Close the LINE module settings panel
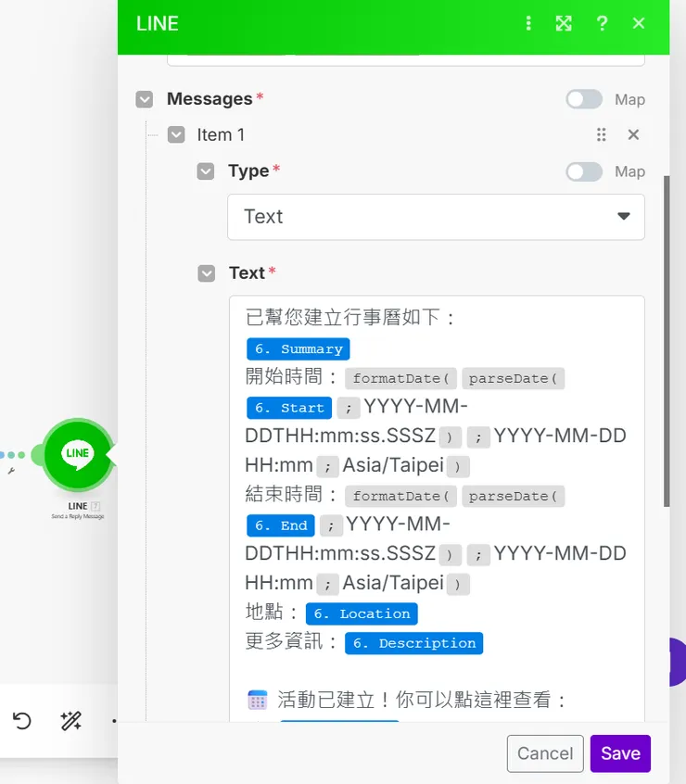This screenshot has width=686, height=784. pos(639,23)
